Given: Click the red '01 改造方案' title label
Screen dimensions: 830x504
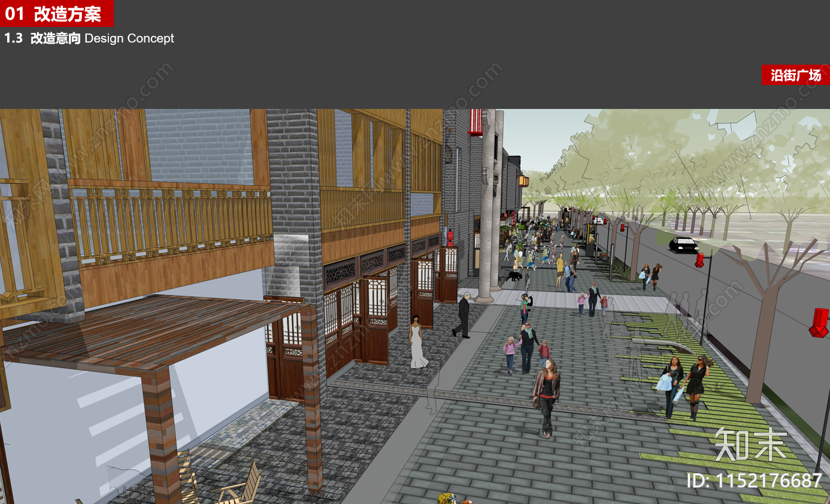Looking at the screenshot, I should (56, 13).
